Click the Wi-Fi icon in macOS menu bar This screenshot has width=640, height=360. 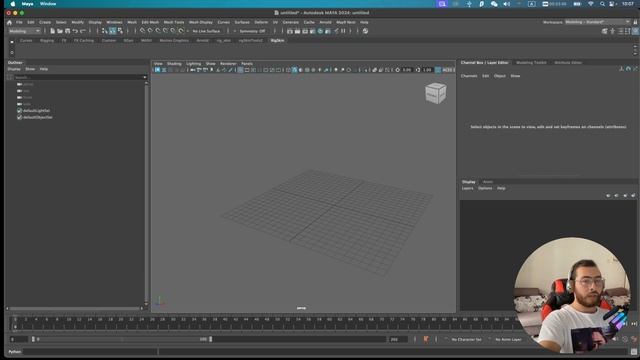point(590,4)
